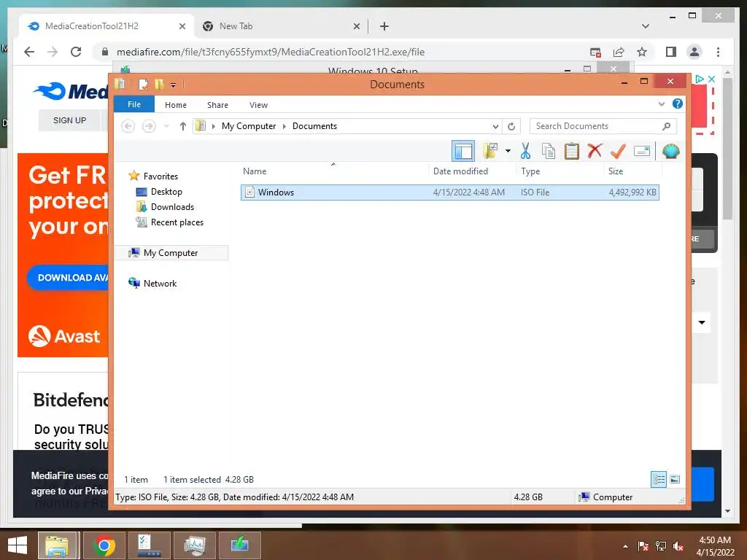The image size is (747, 560).
Task: Switch to Details view button
Action: tap(659, 480)
